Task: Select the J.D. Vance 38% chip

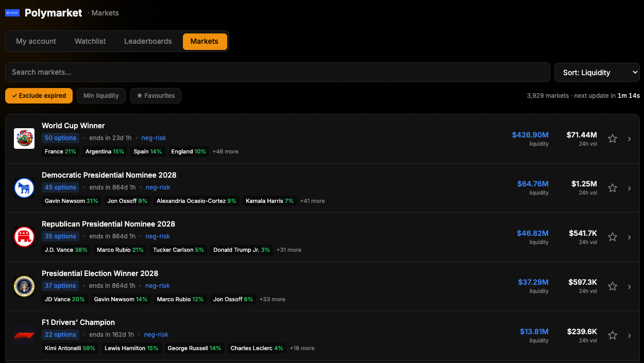Action: tap(66, 250)
